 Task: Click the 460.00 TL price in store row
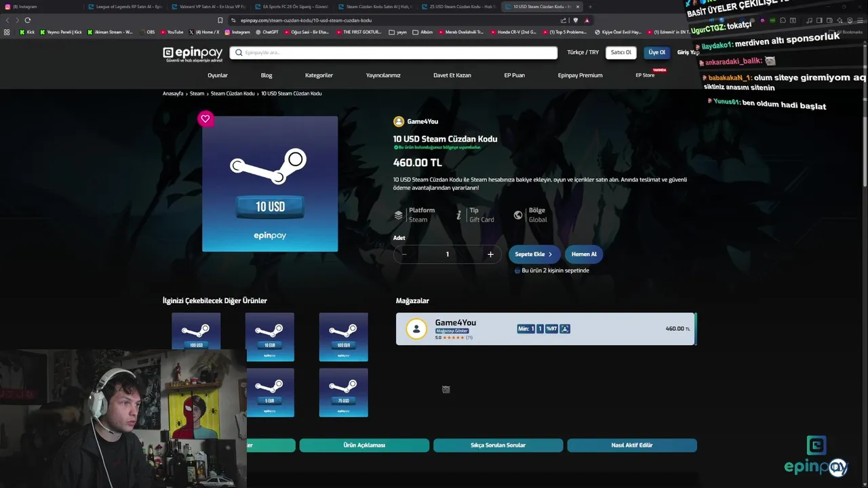(677, 329)
